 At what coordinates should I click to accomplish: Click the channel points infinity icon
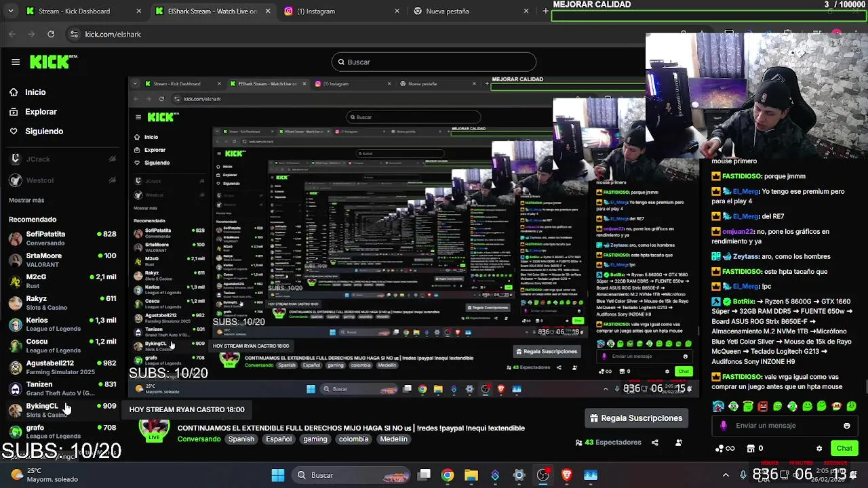(x=725, y=448)
